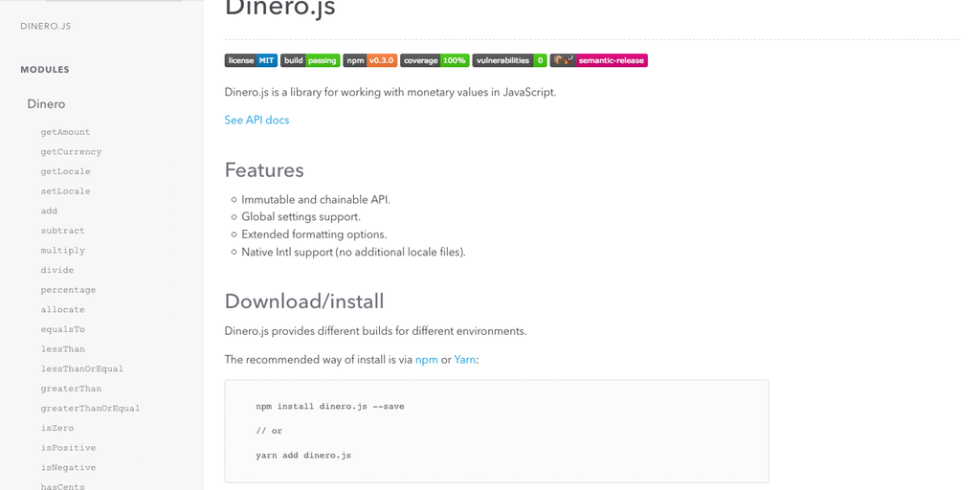Open the See API docs link

(256, 120)
